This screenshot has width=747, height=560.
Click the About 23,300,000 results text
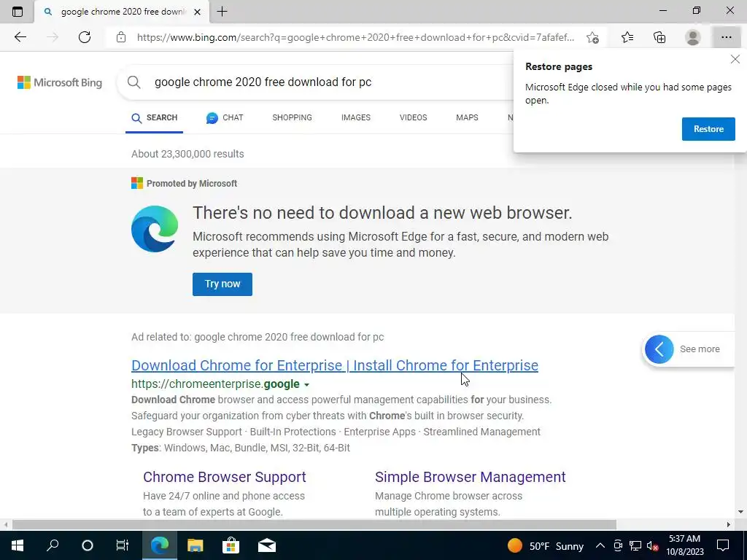click(187, 154)
